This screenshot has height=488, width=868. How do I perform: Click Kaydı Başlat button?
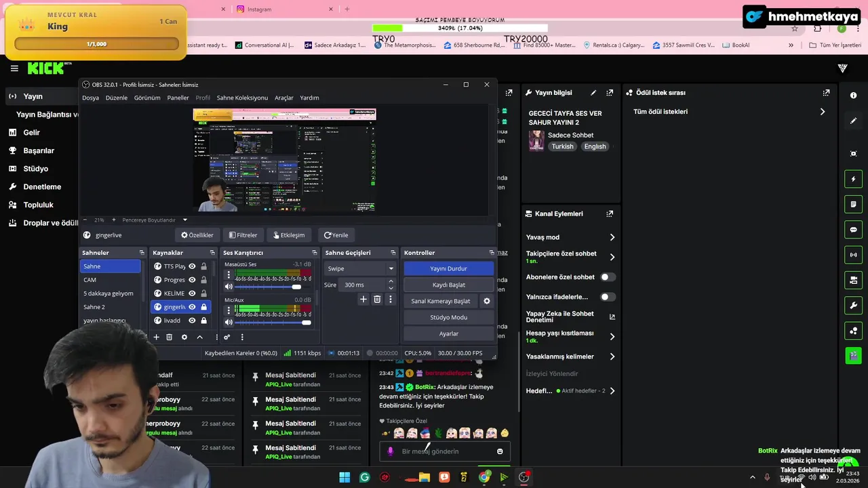(x=448, y=285)
